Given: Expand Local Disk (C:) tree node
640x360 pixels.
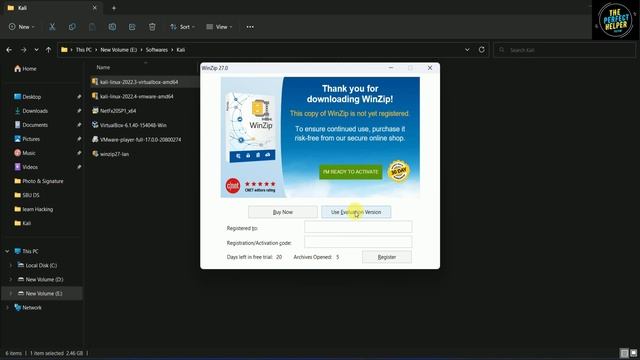Looking at the screenshot, I should (11, 265).
